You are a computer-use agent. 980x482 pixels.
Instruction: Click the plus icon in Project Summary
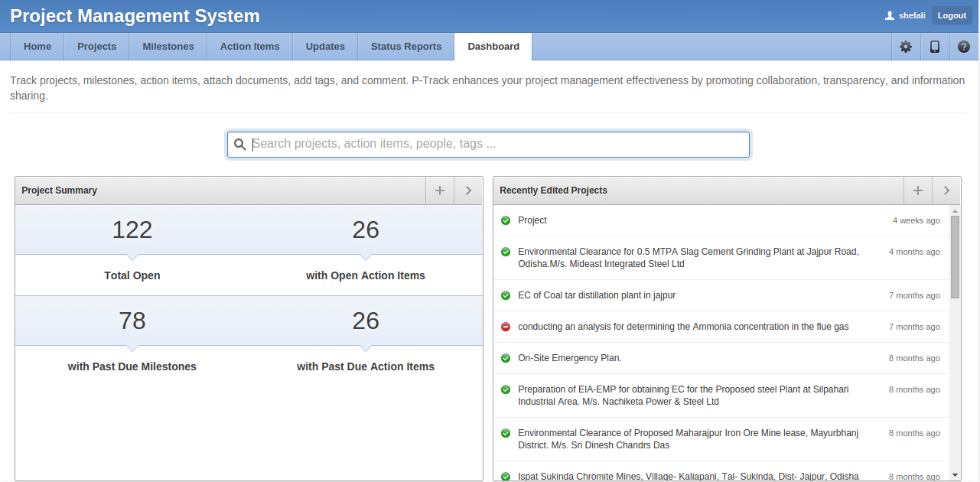point(440,191)
